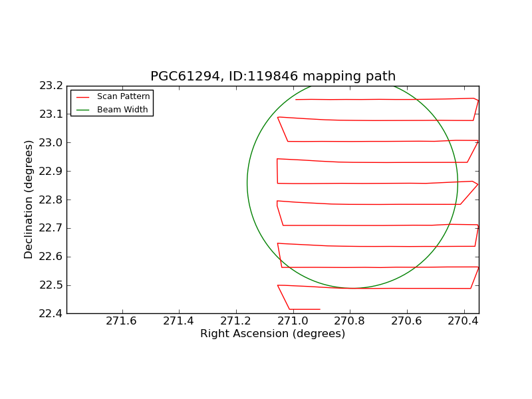Viewport: 532px width, 399px height.
Task: Click the green line sample in legend
Action: (82, 110)
